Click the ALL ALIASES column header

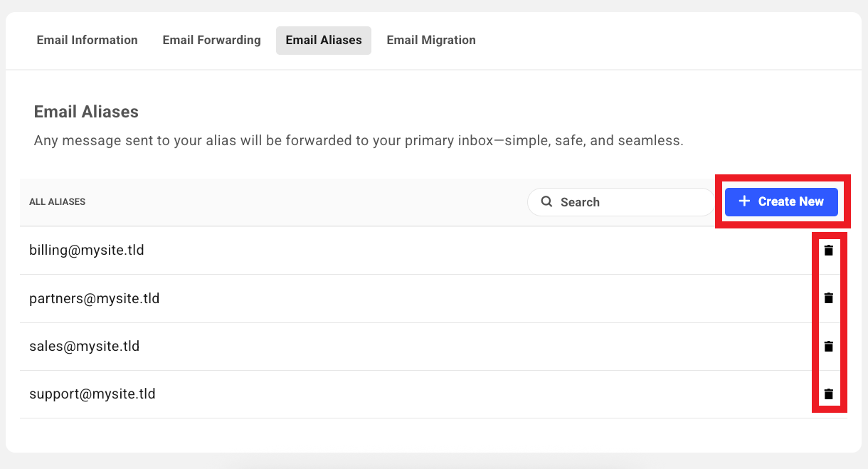pyautogui.click(x=58, y=202)
